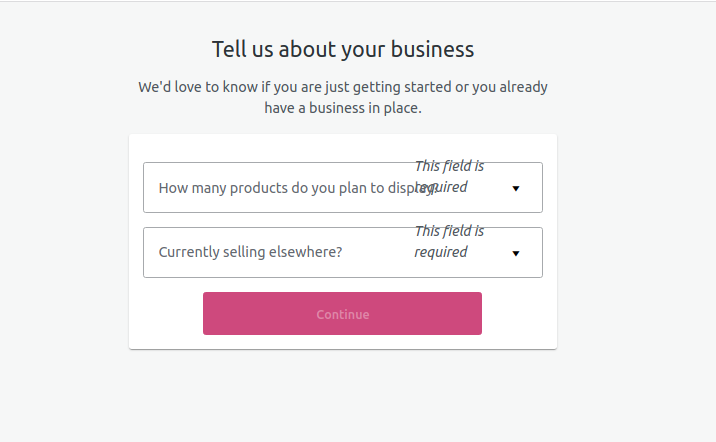The height and width of the screenshot is (442, 716).
Task: Click the arrow icon in the products dropdown
Action: click(516, 188)
